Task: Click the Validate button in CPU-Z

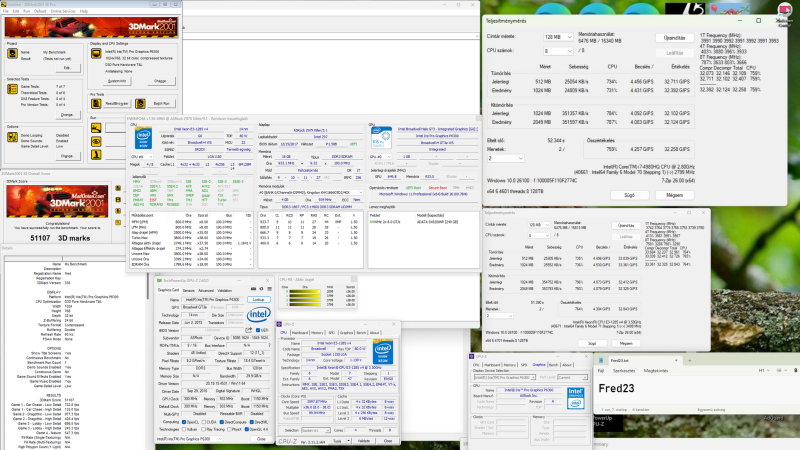Action: pyautogui.click(x=364, y=441)
